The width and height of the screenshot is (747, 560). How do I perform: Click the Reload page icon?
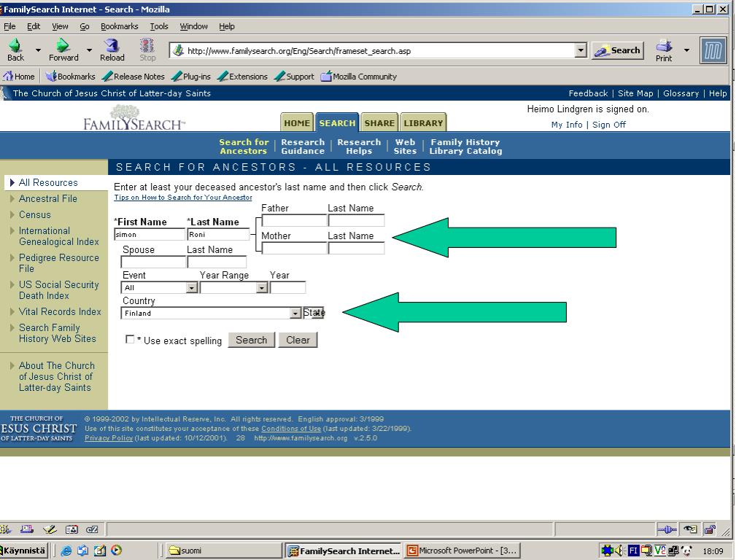pos(112,46)
